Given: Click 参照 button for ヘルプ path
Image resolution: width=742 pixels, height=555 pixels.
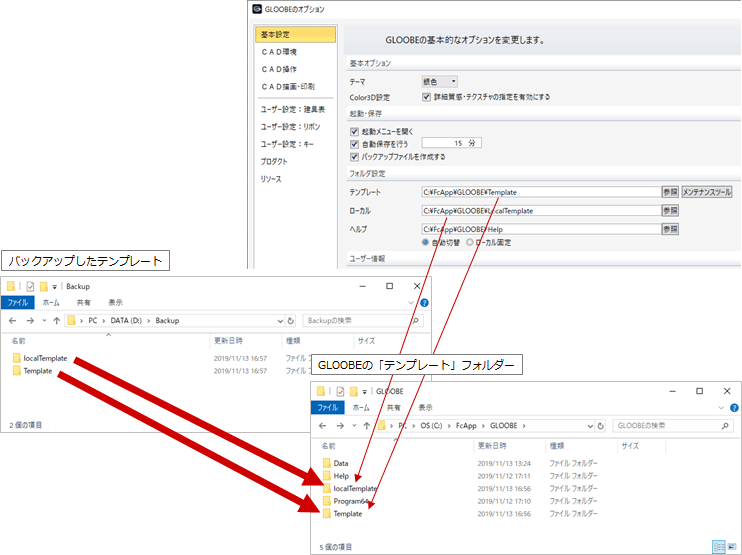Looking at the screenshot, I should point(670,229).
